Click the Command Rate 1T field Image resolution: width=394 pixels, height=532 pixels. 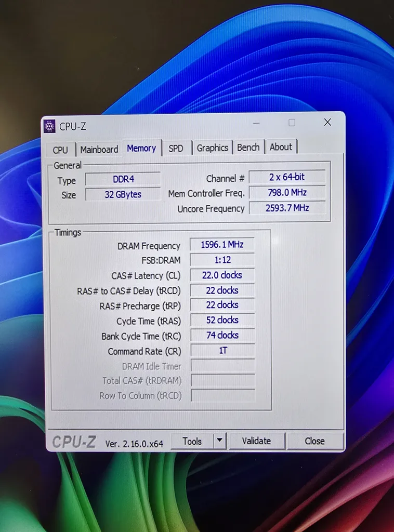click(222, 351)
